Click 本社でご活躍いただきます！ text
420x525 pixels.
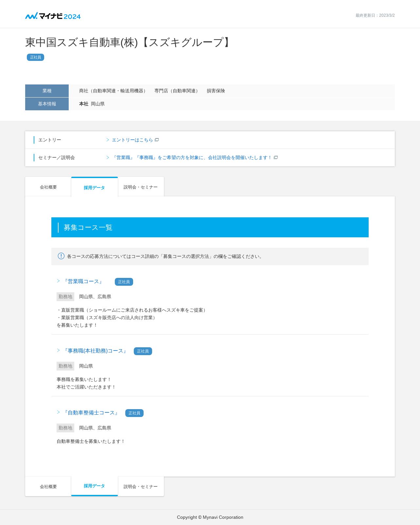(x=86, y=387)
